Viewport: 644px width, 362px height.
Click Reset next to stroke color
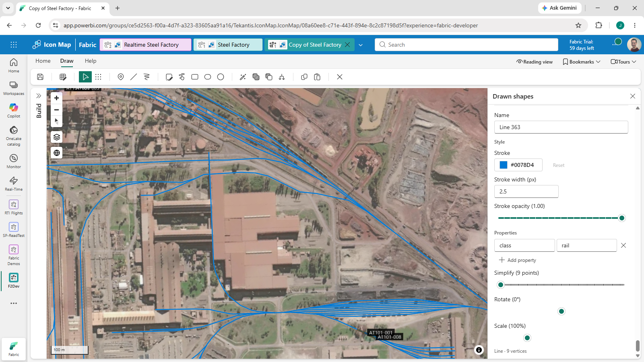pos(559,165)
